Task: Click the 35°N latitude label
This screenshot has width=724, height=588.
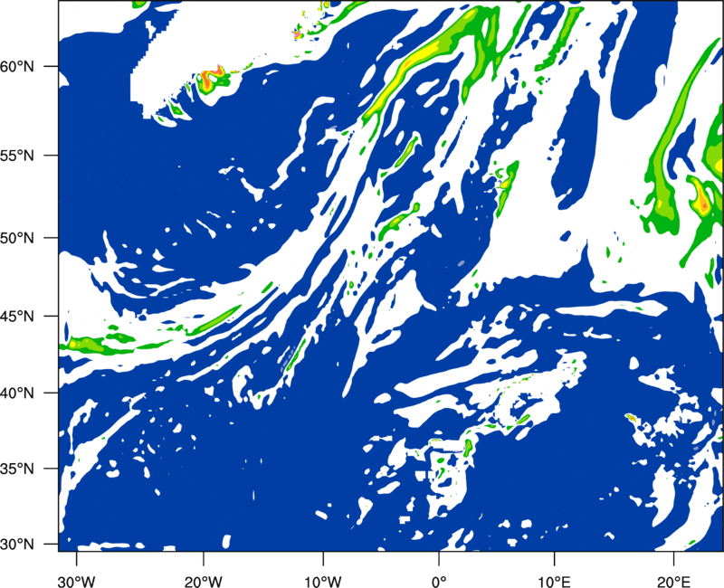Action: tap(17, 469)
